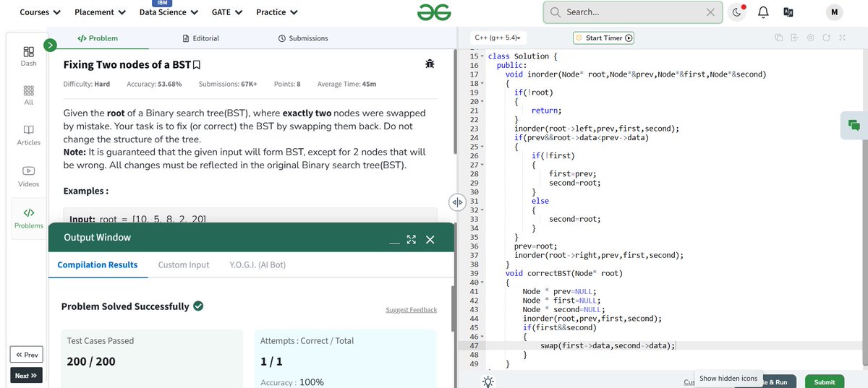Open the C++ language selector dropdown
This screenshot has height=388, width=868.
click(x=498, y=38)
